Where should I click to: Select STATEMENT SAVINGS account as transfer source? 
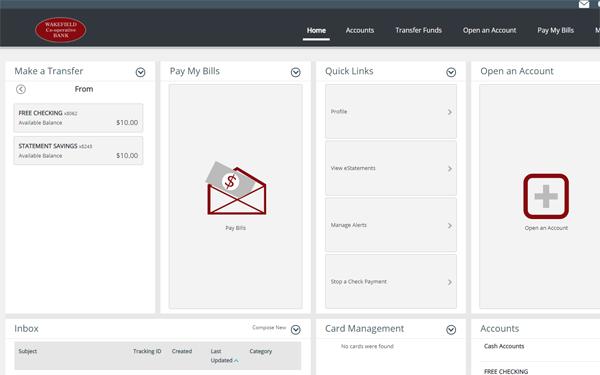point(78,151)
